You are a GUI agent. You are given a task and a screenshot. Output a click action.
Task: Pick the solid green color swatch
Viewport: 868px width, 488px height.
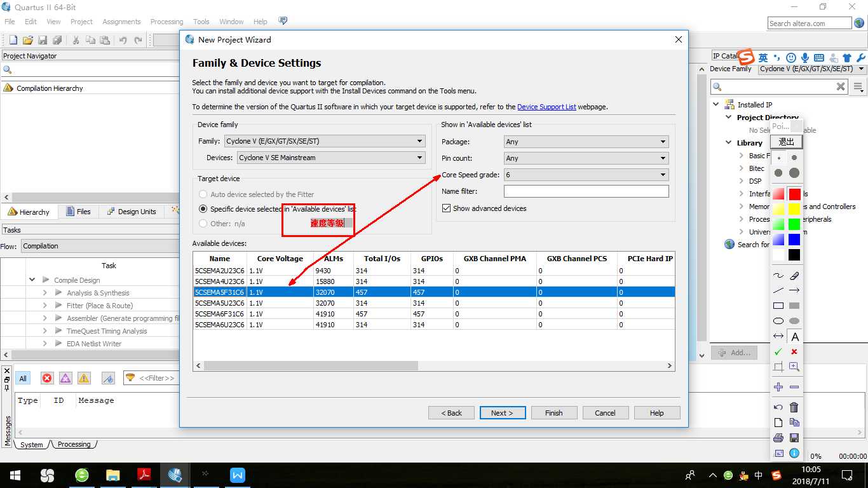[794, 224]
